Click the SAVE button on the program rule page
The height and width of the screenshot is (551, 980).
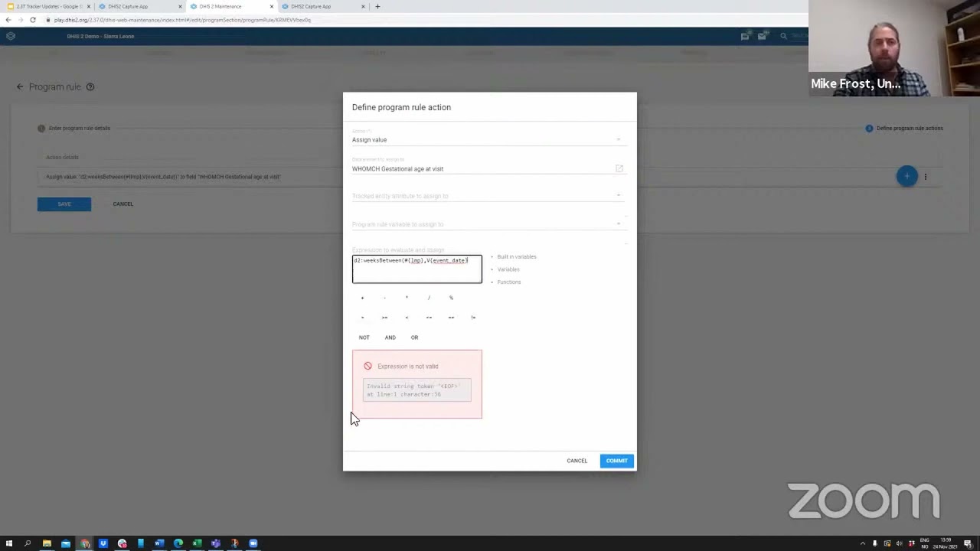(64, 204)
